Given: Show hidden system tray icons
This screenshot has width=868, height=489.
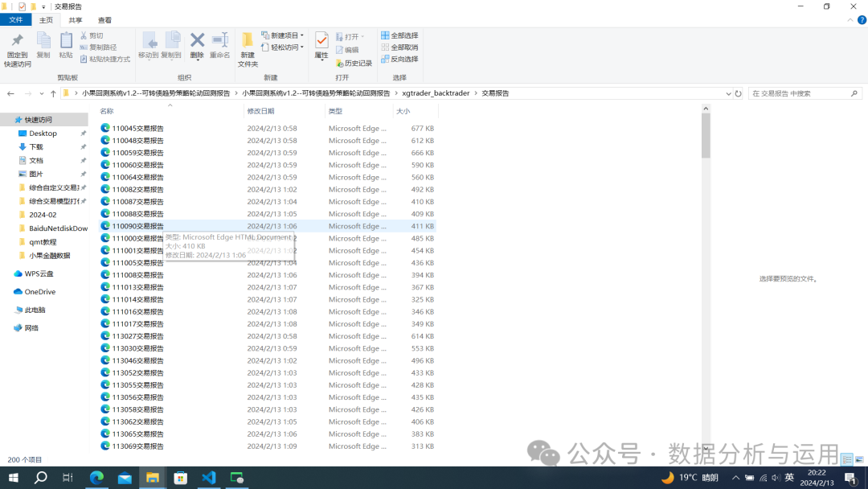Looking at the screenshot, I should pyautogui.click(x=735, y=478).
